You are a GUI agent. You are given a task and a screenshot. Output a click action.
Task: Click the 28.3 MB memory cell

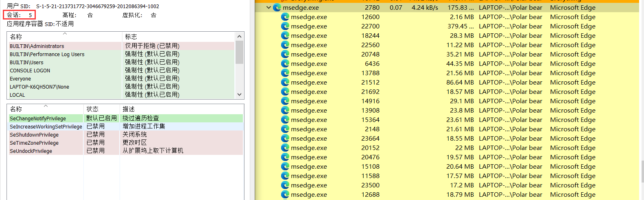(462, 35)
